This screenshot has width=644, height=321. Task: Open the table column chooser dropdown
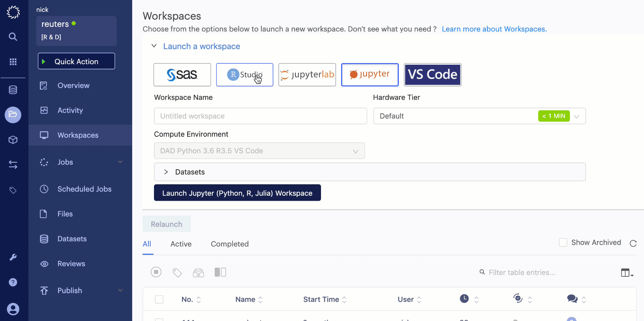pyautogui.click(x=627, y=273)
